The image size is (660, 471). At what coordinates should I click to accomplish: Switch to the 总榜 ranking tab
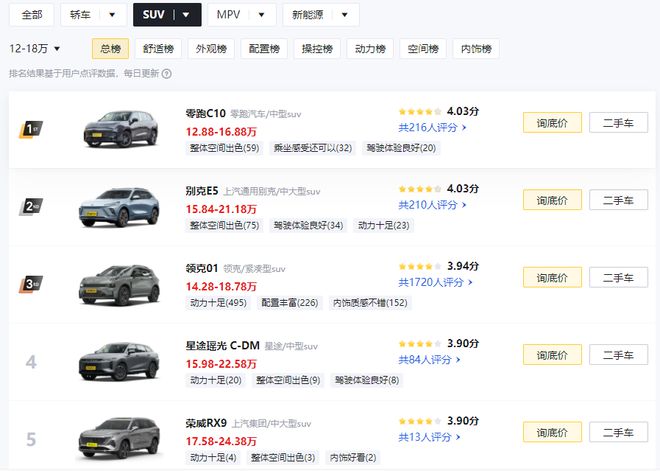click(x=110, y=48)
